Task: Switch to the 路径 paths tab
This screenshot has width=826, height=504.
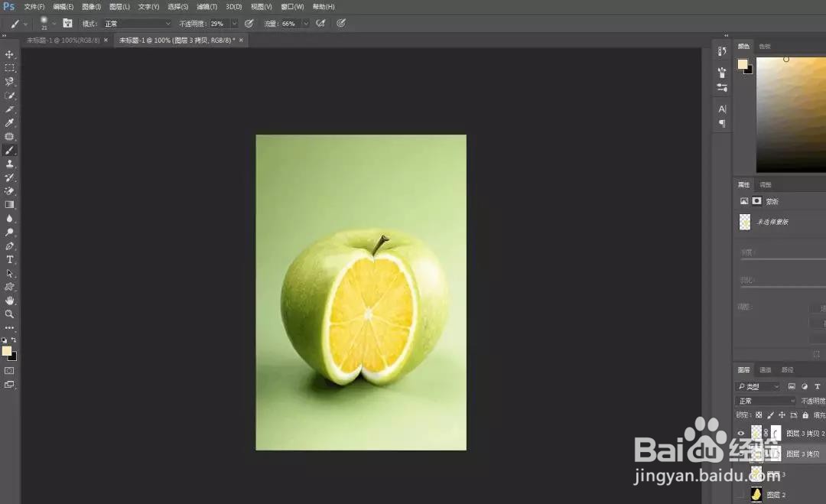Action: 788,369
